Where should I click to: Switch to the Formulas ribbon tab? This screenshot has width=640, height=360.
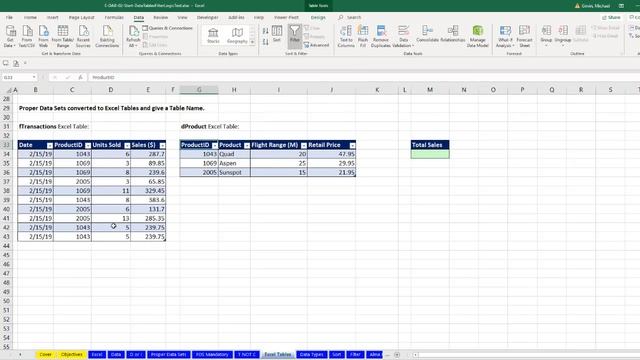pyautogui.click(x=114, y=18)
